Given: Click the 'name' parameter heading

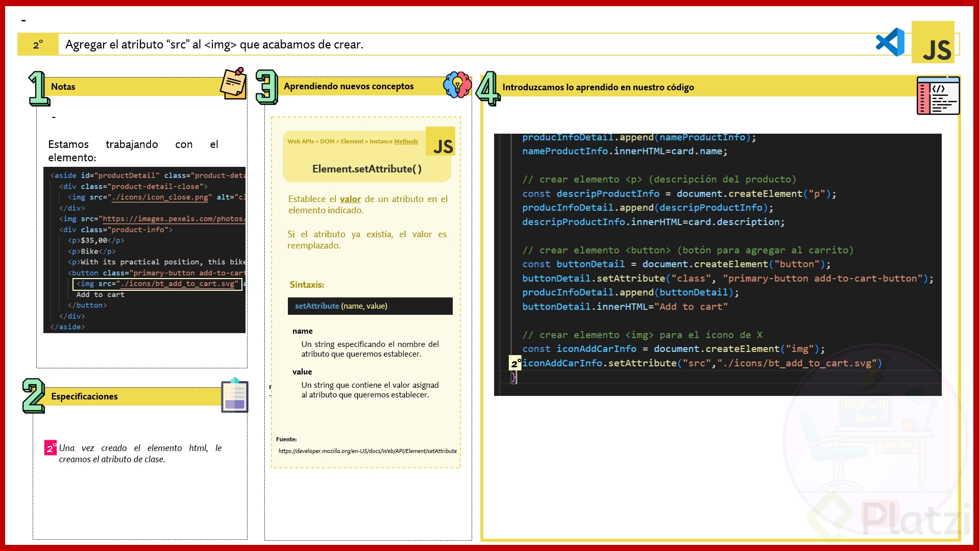Looking at the screenshot, I should click(303, 331).
